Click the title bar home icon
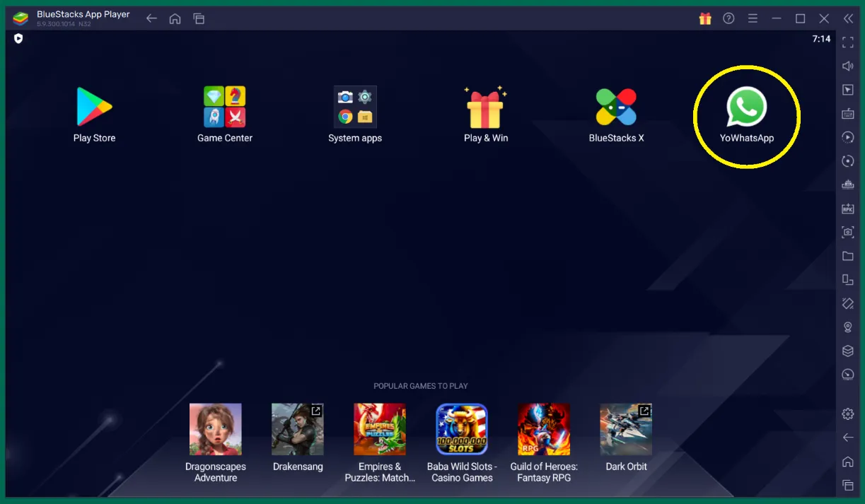Image resolution: width=865 pixels, height=504 pixels. pyautogui.click(x=175, y=18)
